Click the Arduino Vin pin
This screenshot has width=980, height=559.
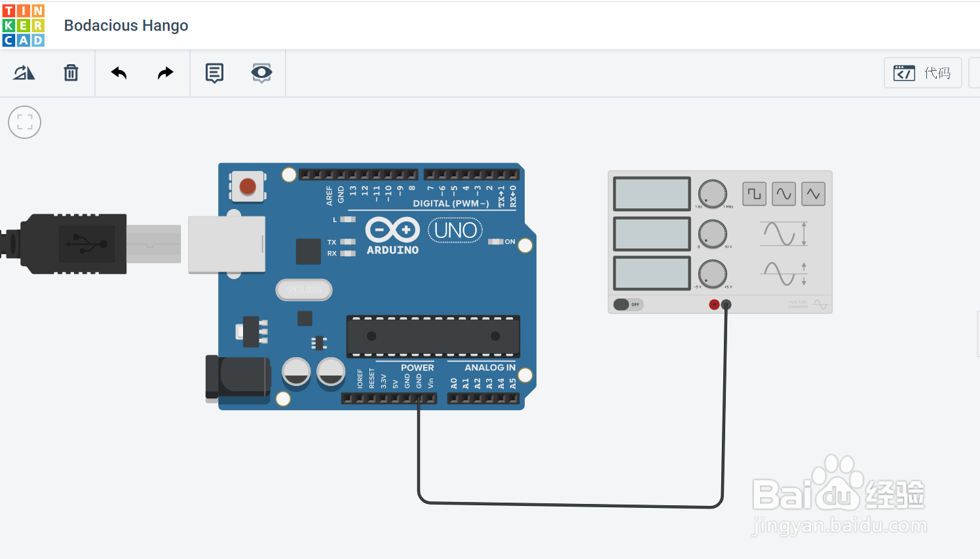click(430, 398)
